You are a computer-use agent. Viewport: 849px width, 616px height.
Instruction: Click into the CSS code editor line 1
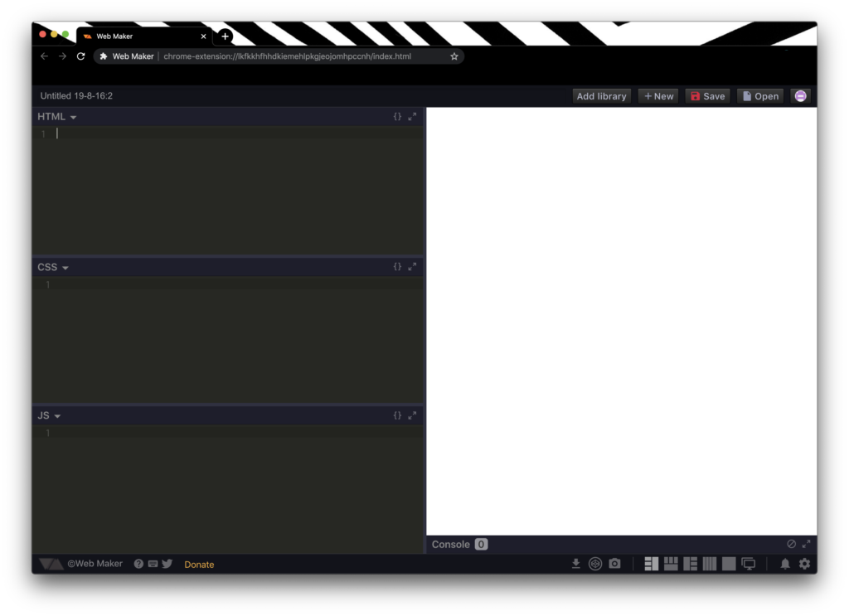238,284
